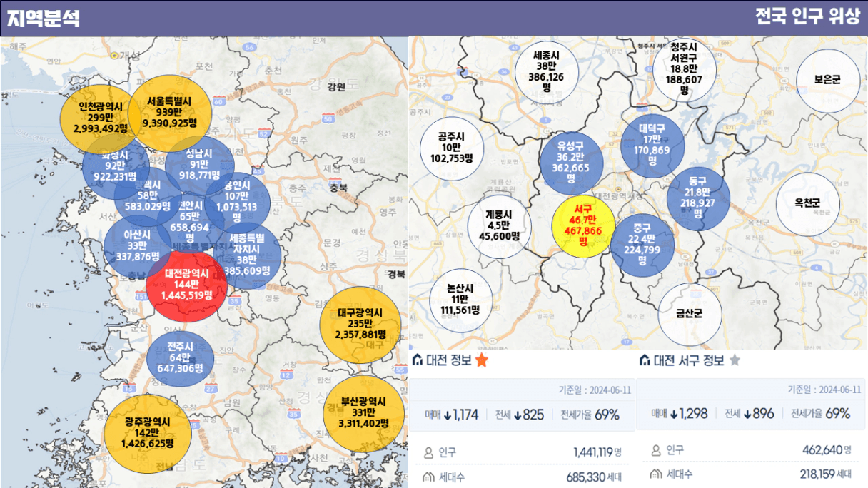Select the 대구광역시 235만 bubble

click(x=361, y=323)
